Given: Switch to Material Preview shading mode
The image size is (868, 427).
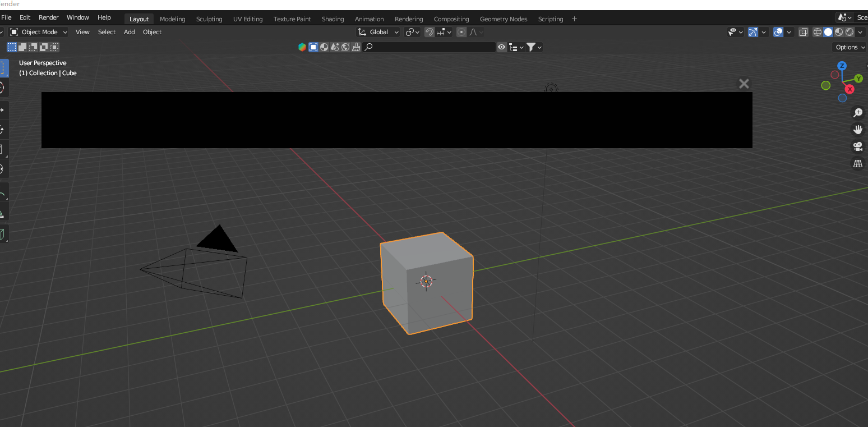Looking at the screenshot, I should pos(839,32).
